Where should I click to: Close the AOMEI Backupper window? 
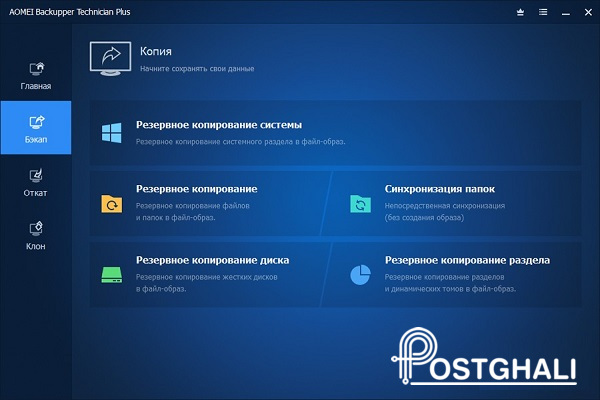point(589,12)
